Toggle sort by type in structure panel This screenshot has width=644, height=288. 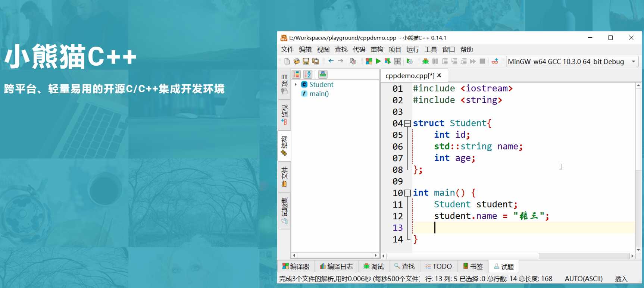pos(296,74)
